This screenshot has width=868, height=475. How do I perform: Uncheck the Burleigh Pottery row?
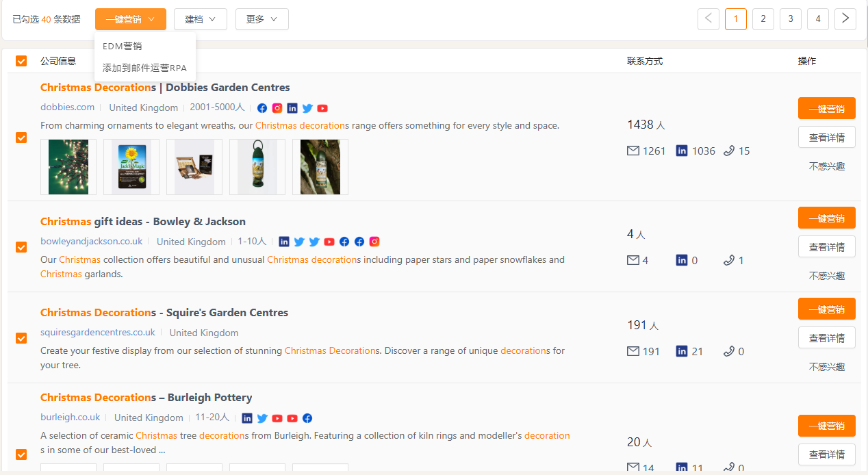[x=21, y=454]
